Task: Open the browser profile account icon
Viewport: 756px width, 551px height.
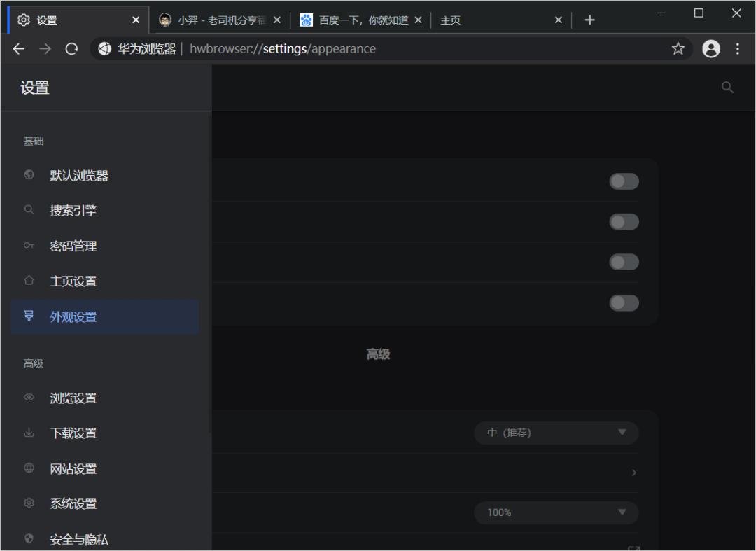Action: click(x=711, y=49)
